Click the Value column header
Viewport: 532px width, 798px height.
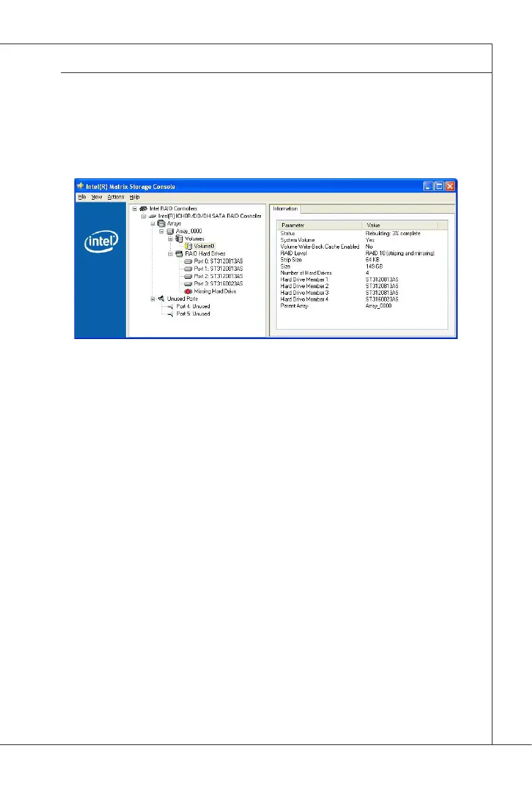(400, 225)
